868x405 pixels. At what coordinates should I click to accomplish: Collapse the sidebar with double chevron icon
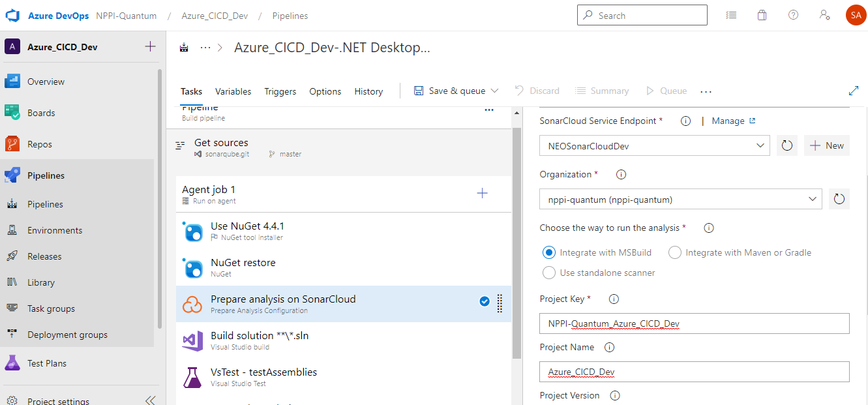pyautogui.click(x=151, y=400)
